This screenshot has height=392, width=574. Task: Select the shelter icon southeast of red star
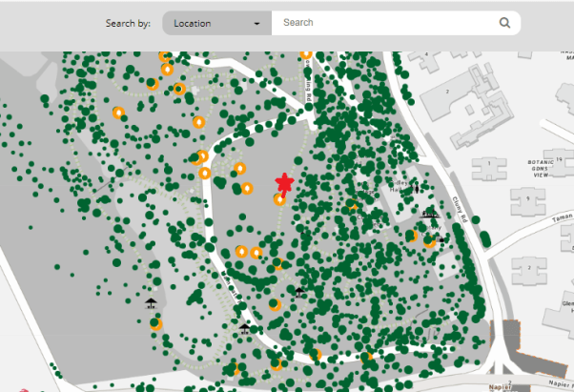[x=299, y=291]
